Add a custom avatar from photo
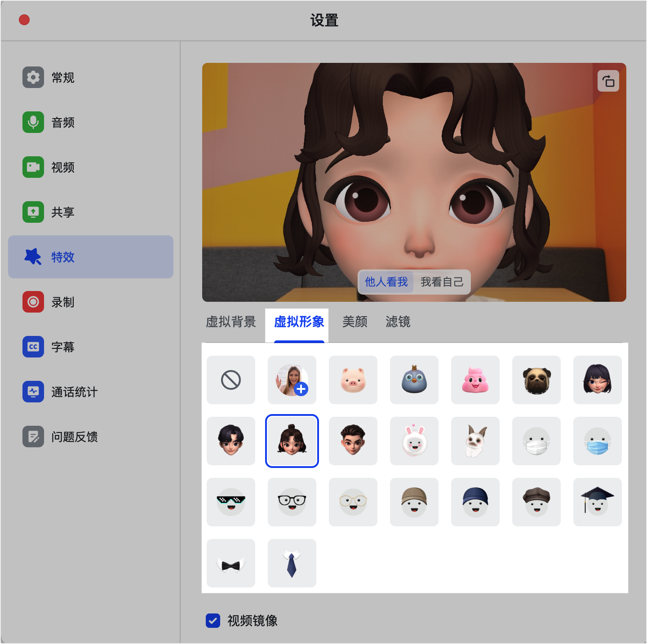 click(292, 380)
